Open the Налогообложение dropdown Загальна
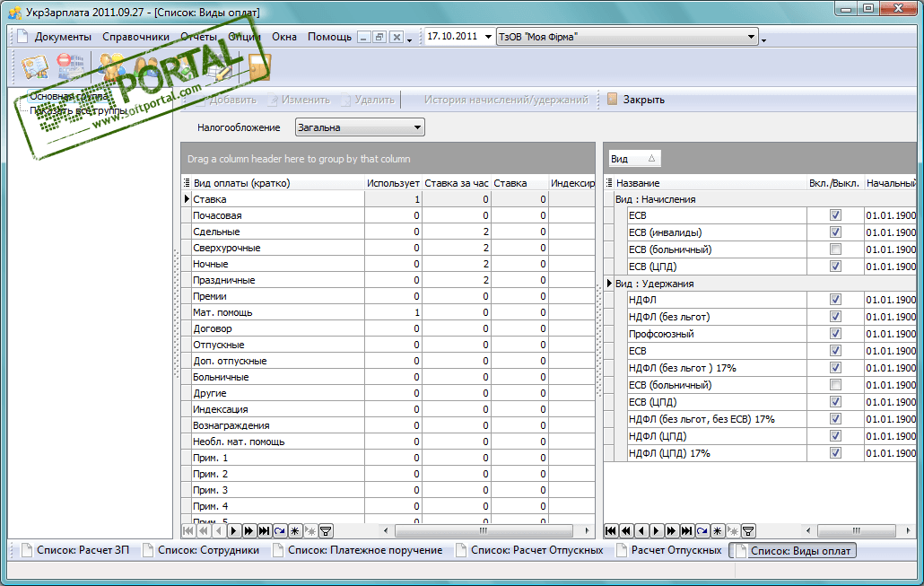Screen dimensions: 924x586 (x=417, y=127)
